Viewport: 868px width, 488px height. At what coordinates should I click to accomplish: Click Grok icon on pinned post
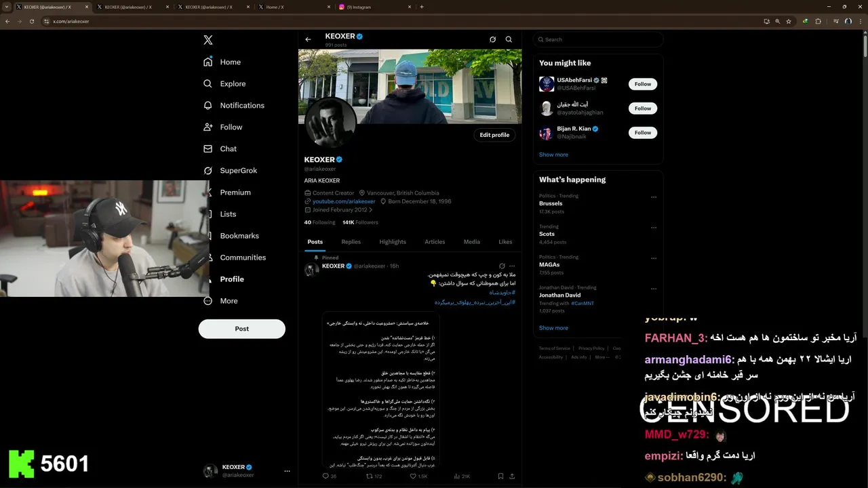coord(502,266)
